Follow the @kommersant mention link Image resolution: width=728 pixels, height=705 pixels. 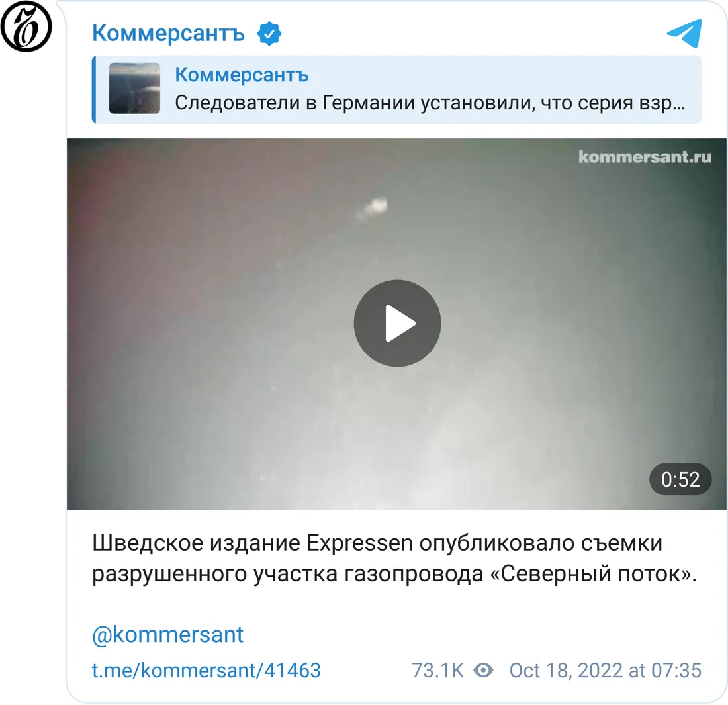pos(167,635)
